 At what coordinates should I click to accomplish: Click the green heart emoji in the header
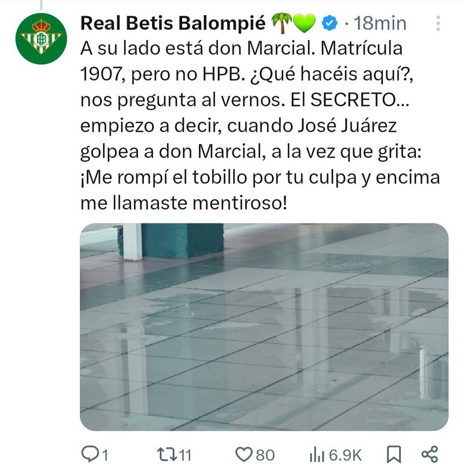pos(304,23)
